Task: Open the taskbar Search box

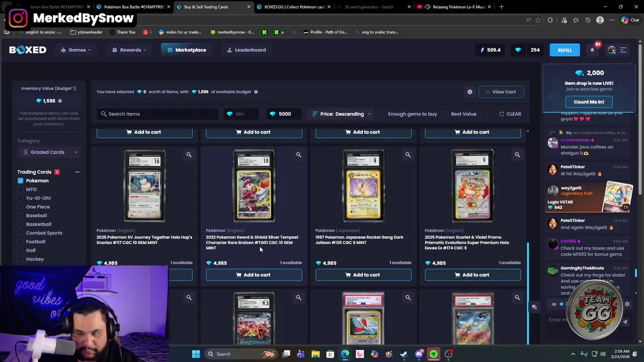Action: click(x=240, y=354)
